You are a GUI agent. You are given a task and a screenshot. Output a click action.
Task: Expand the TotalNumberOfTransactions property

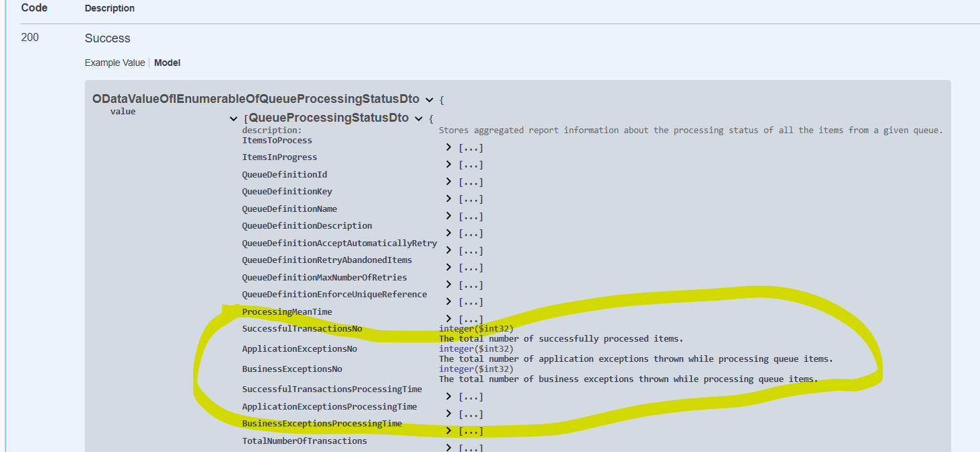(448, 446)
